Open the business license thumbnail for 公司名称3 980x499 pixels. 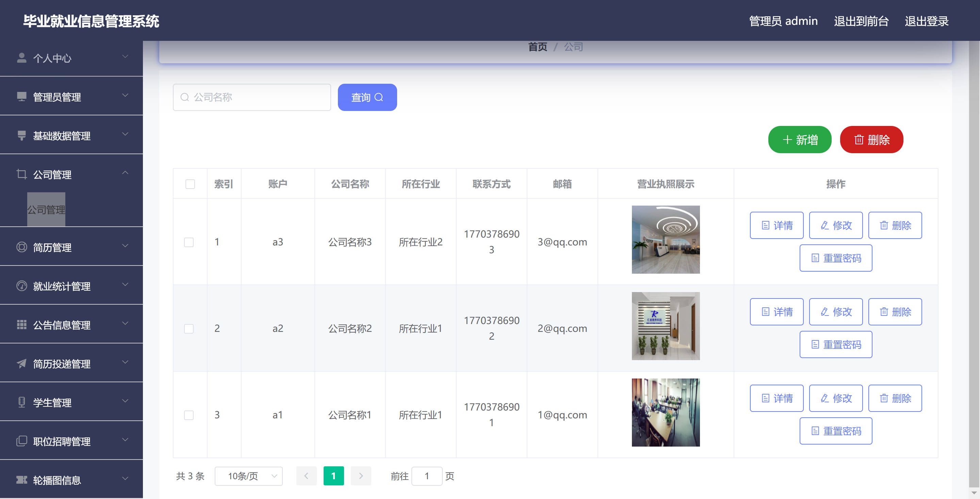point(665,239)
